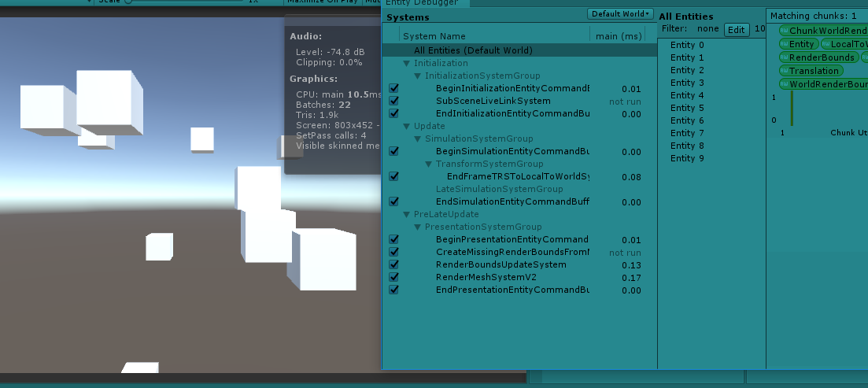Toggle EndSimulationEntityCommandBuff checkbox

coord(393,201)
